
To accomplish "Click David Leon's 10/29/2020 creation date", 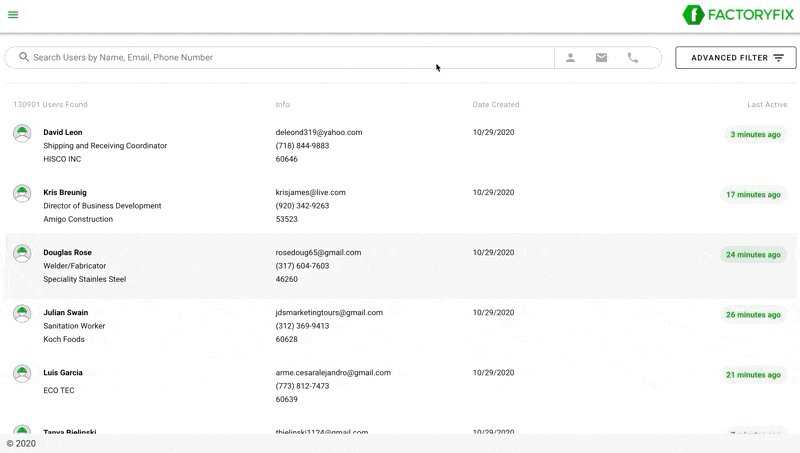I will coord(493,132).
